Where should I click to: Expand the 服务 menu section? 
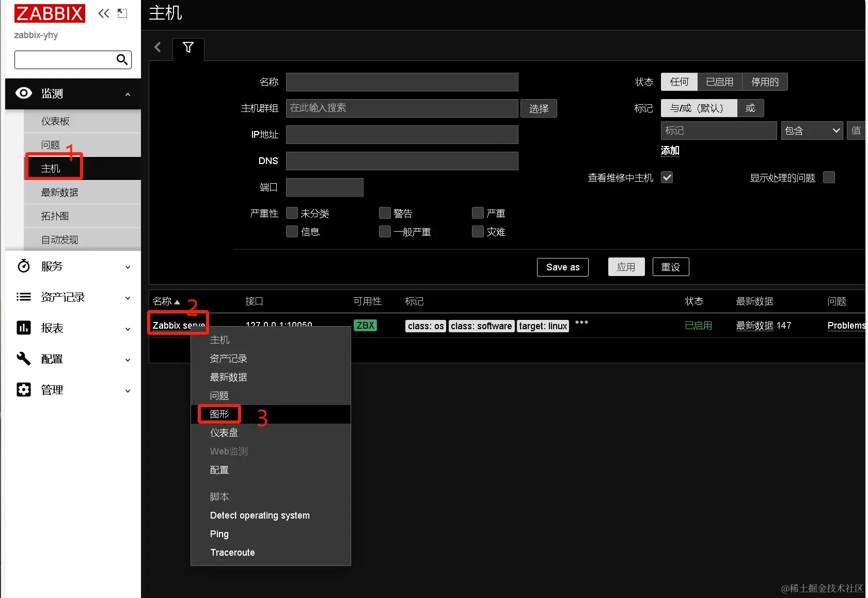[x=128, y=267]
